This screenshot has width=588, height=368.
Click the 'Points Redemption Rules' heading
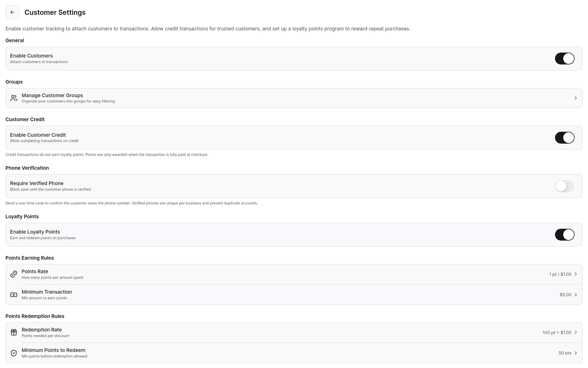tap(35, 316)
